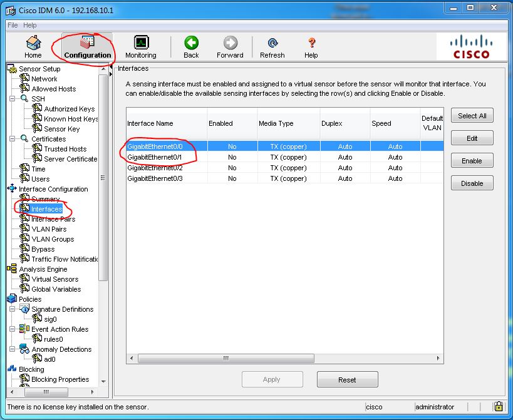Click the horizontal scrollbar below the interface table
Viewport: 513px width, 420px height.
click(225, 357)
